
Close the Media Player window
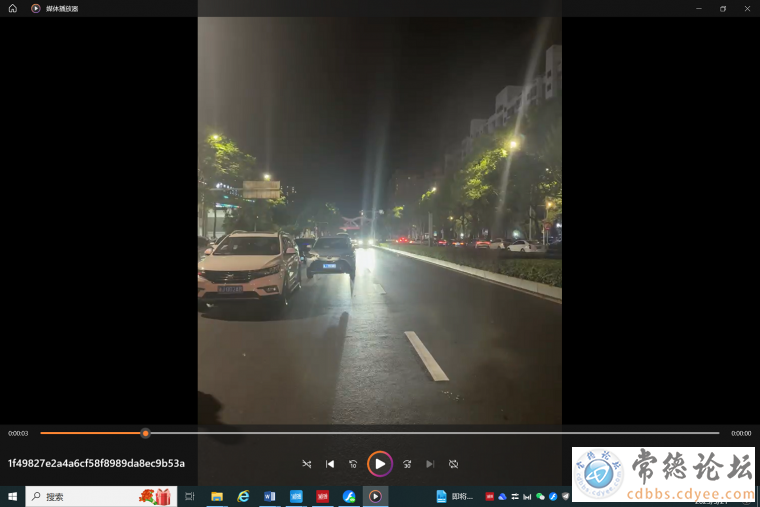[747, 8]
